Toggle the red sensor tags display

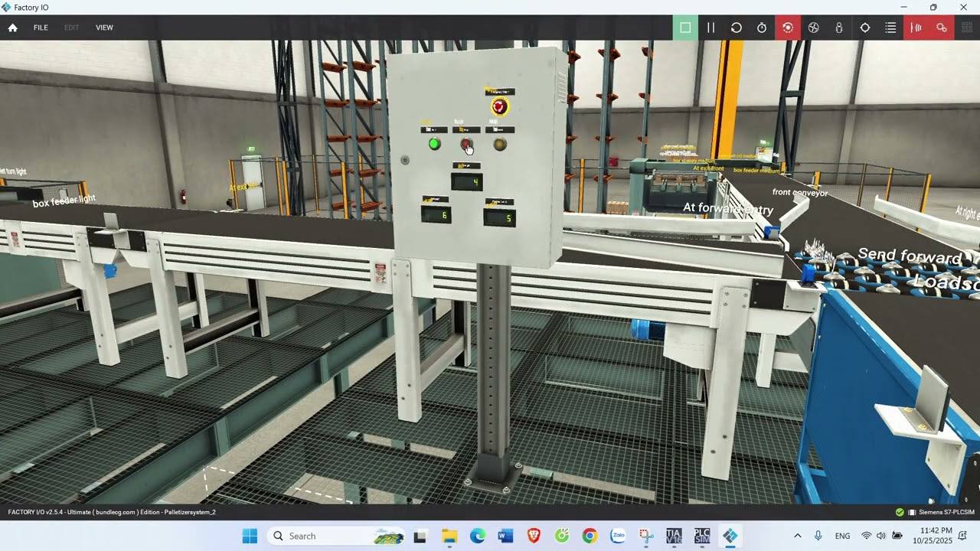916,28
